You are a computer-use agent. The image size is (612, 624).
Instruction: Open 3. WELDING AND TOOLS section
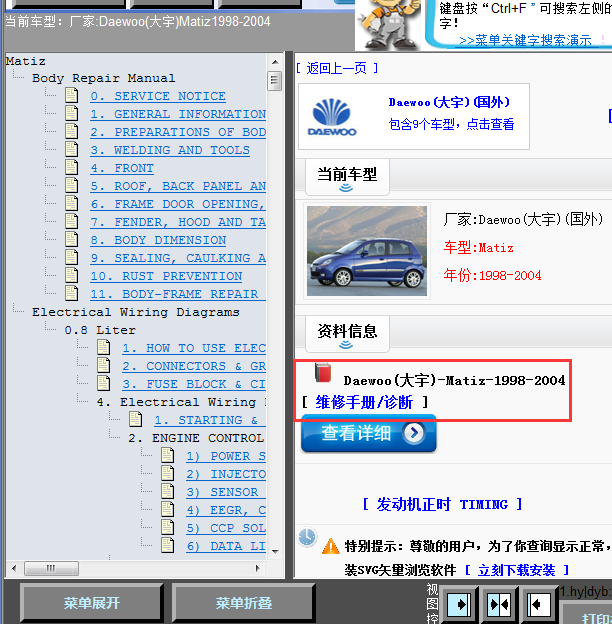pyautogui.click(x=170, y=150)
